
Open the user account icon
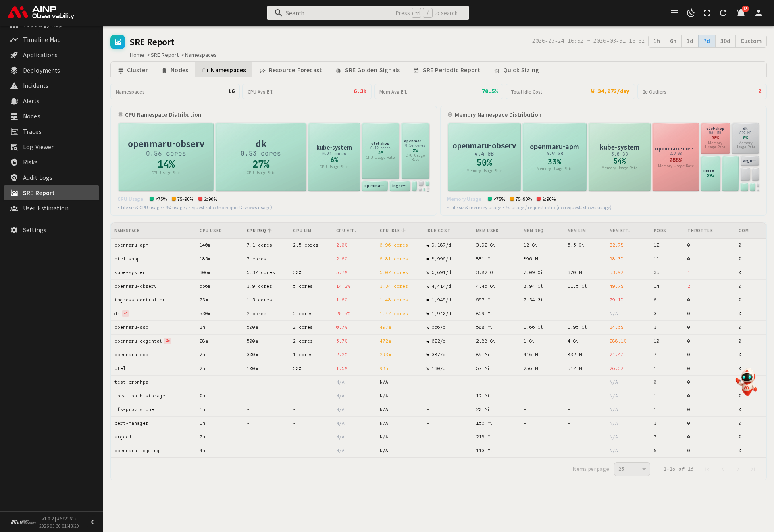coord(758,13)
